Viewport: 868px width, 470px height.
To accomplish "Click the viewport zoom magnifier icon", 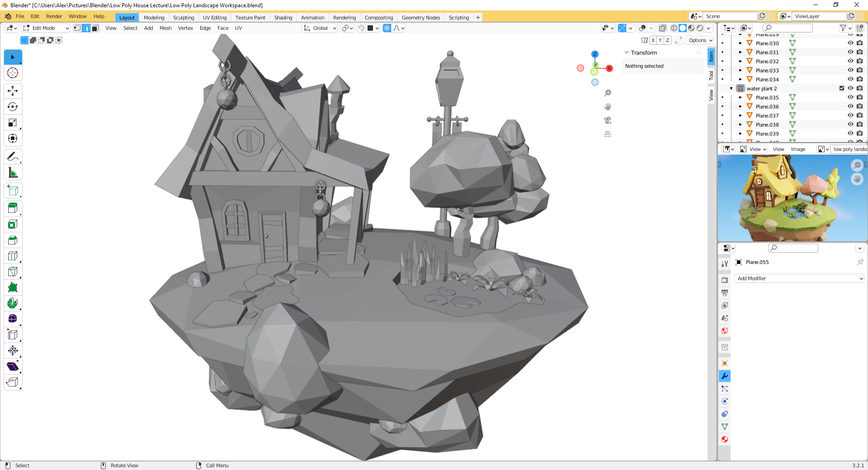I will coord(608,93).
